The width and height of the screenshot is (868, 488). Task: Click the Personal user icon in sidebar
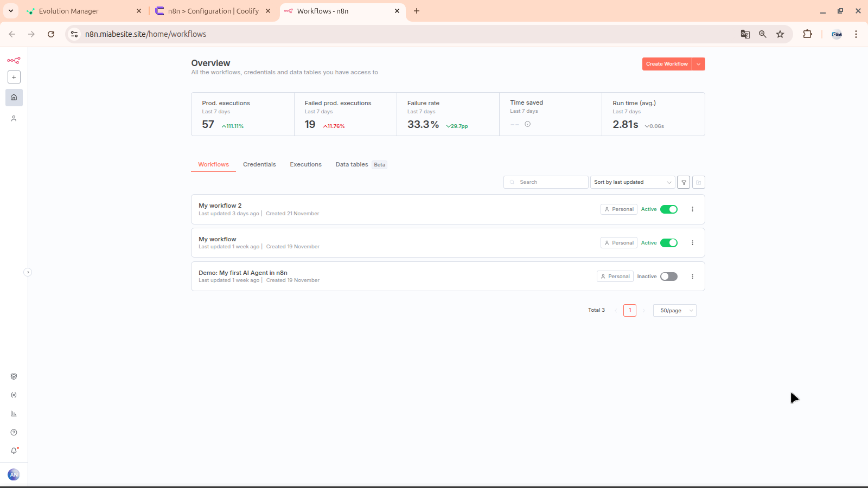click(x=14, y=118)
